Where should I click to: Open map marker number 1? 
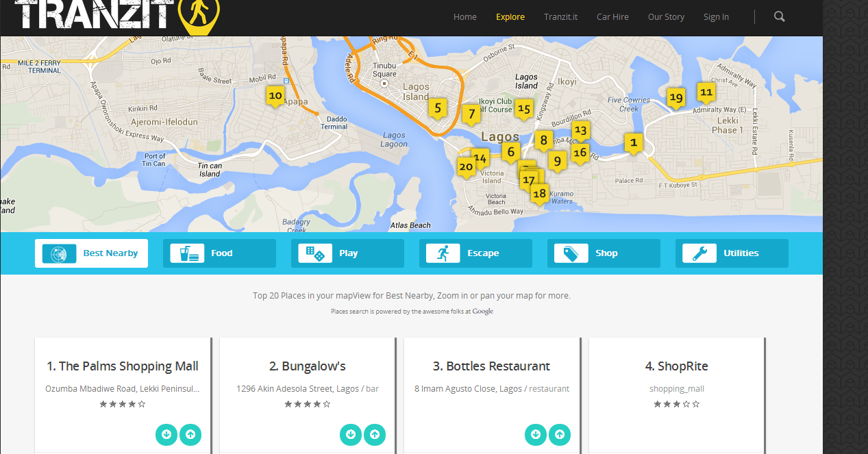click(x=633, y=142)
